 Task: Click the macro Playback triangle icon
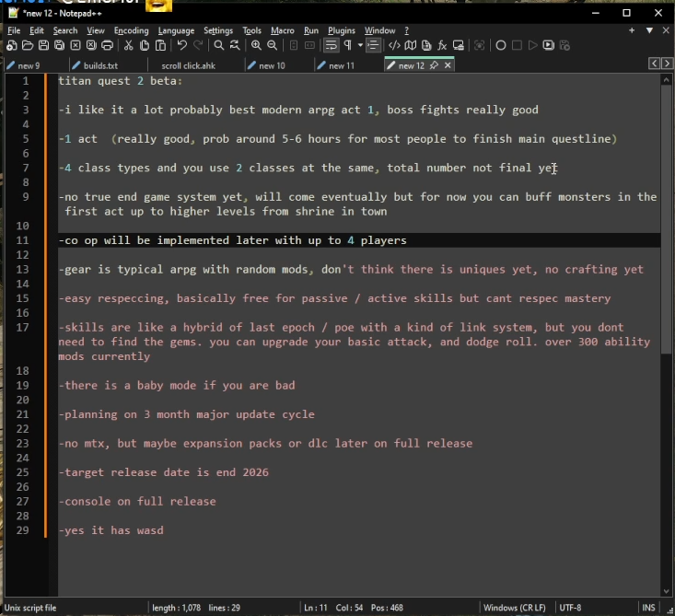532,45
